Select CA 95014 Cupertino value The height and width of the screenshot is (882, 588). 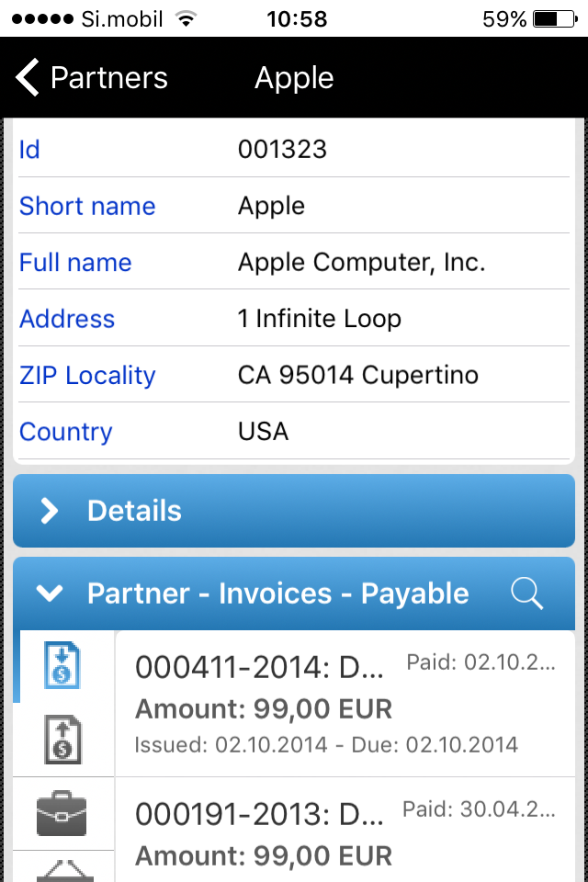click(x=358, y=375)
